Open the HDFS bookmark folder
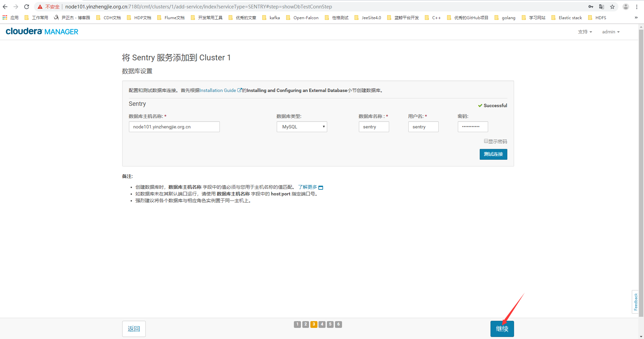 pos(597,18)
